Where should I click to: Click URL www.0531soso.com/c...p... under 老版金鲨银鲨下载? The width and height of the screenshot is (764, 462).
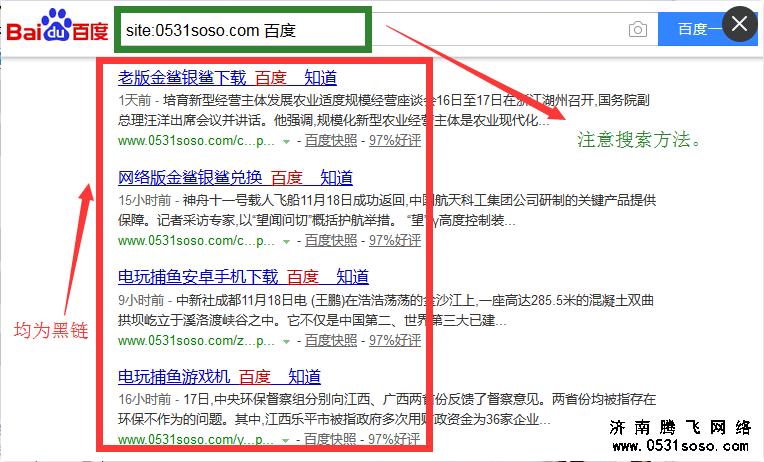(196, 141)
